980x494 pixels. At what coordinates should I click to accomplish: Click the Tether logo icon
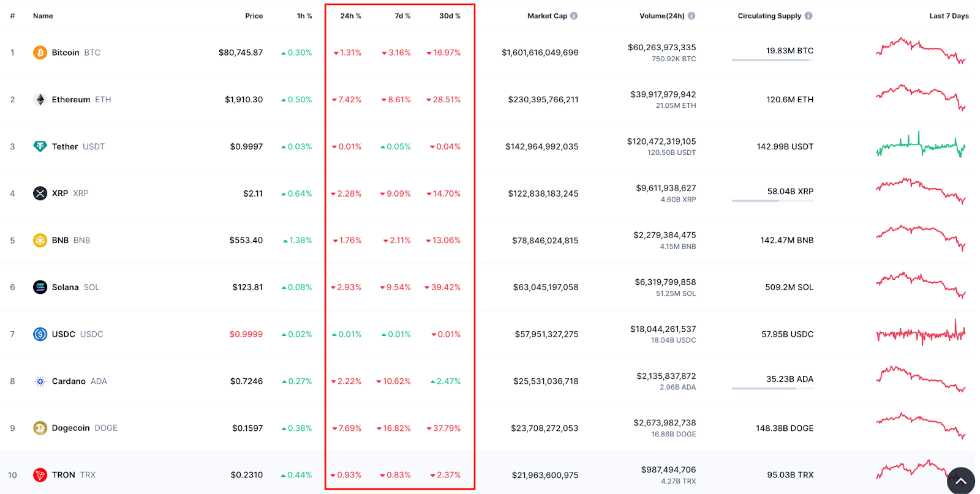pyautogui.click(x=40, y=146)
